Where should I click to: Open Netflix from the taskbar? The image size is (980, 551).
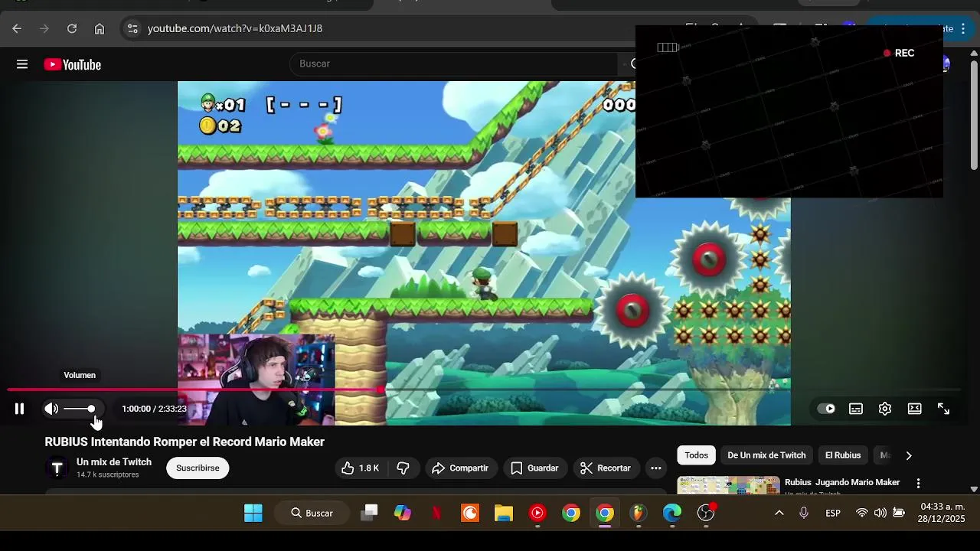[436, 513]
